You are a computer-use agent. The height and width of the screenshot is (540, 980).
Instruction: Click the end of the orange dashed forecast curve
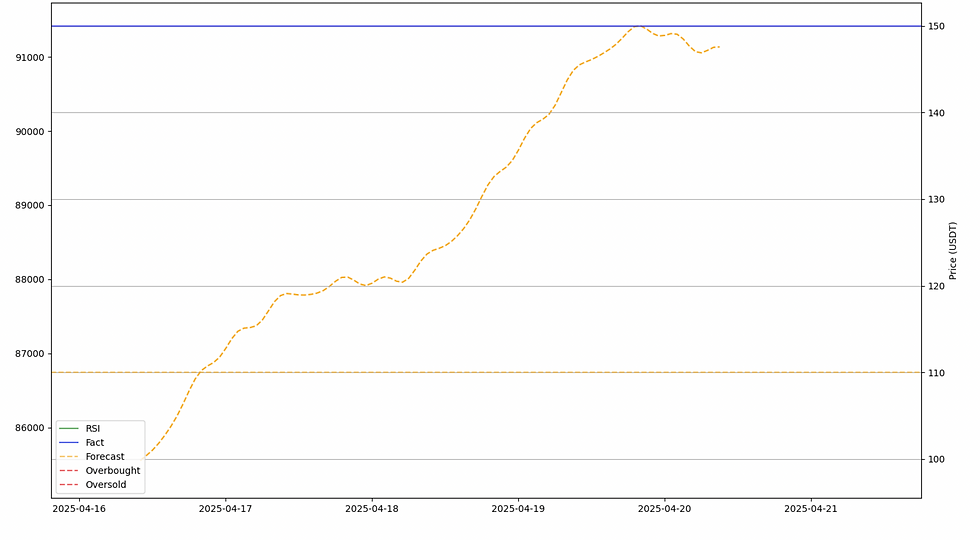pyautogui.click(x=719, y=47)
